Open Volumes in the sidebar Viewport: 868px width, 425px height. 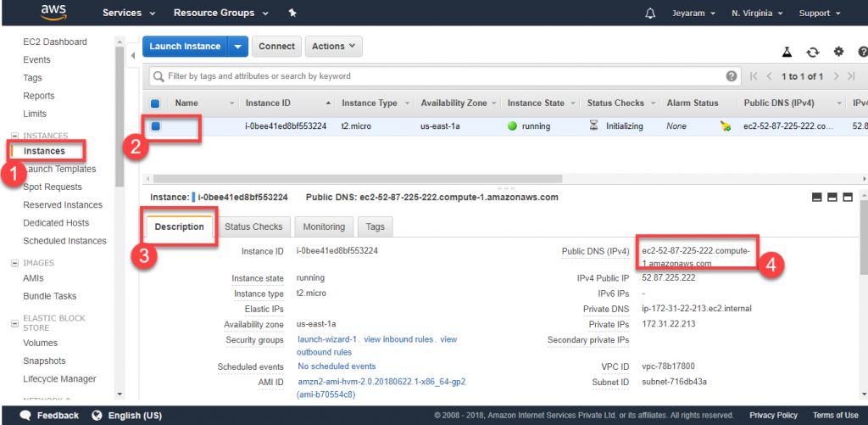pyautogui.click(x=41, y=343)
